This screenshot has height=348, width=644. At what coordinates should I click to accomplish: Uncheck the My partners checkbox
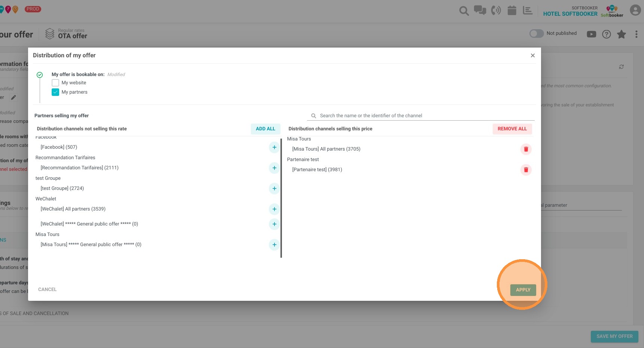coord(55,92)
